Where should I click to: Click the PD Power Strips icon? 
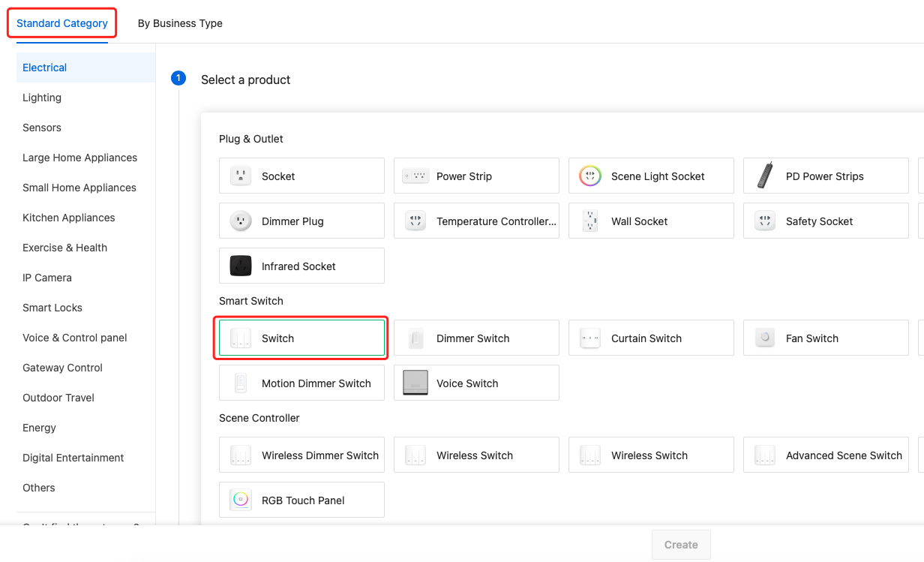coord(765,176)
